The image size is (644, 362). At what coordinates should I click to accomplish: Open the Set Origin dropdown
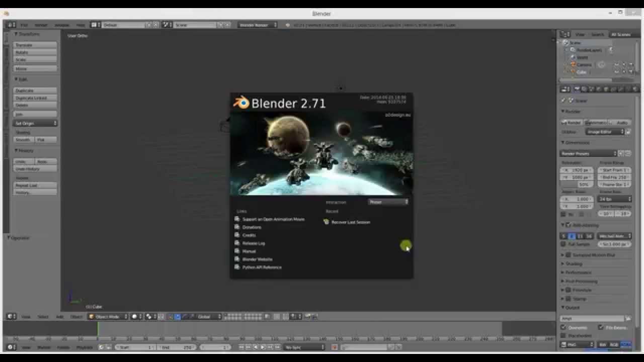click(35, 123)
